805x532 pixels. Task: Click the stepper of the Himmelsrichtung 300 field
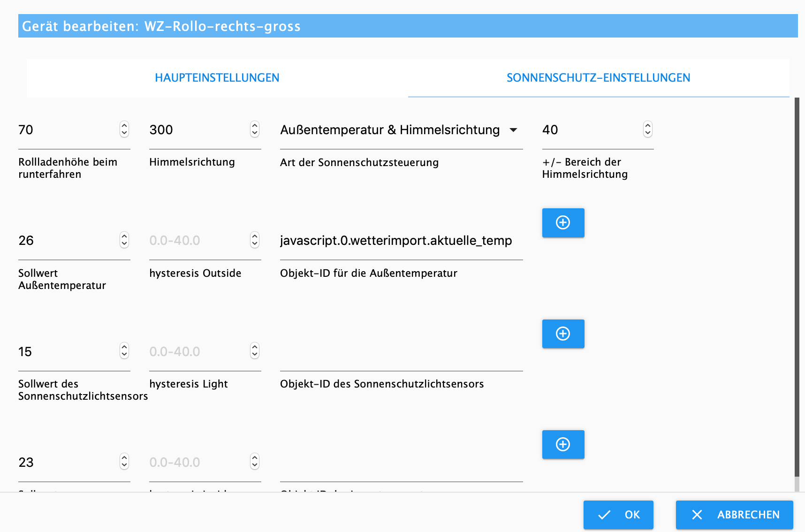coord(255,129)
